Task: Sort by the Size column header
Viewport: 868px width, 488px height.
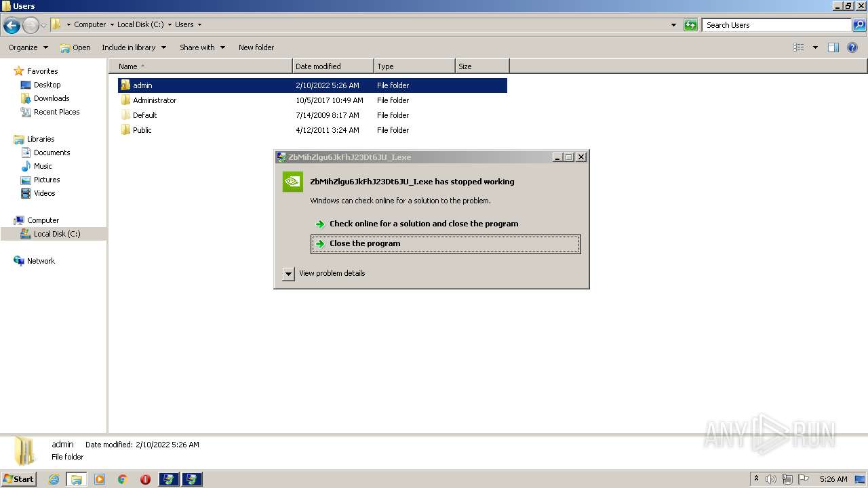Action: pos(482,66)
